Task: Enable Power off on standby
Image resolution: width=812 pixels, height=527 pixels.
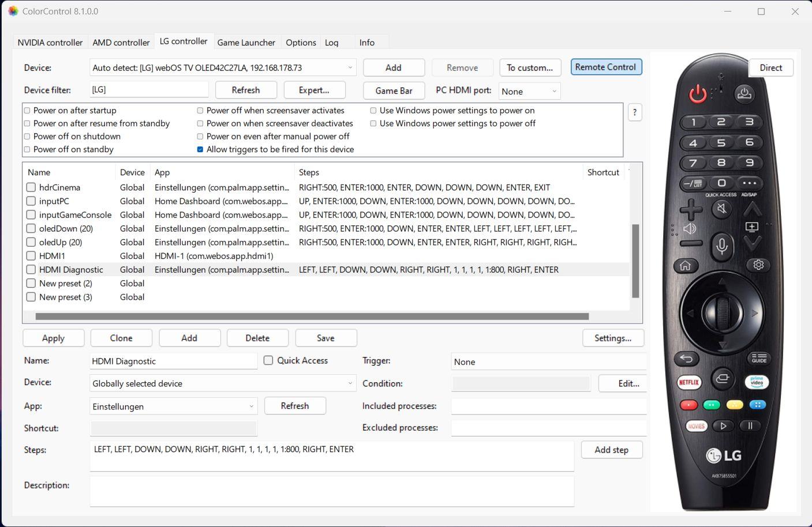Action: pos(27,149)
